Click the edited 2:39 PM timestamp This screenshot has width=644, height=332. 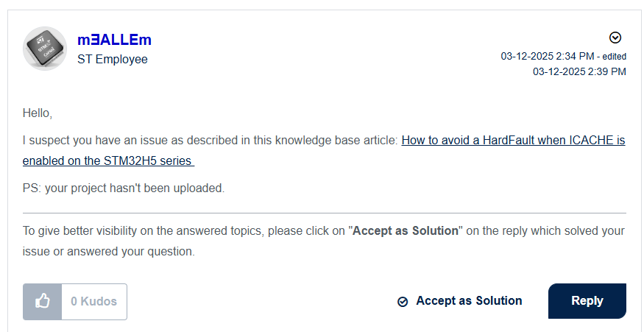[579, 71]
